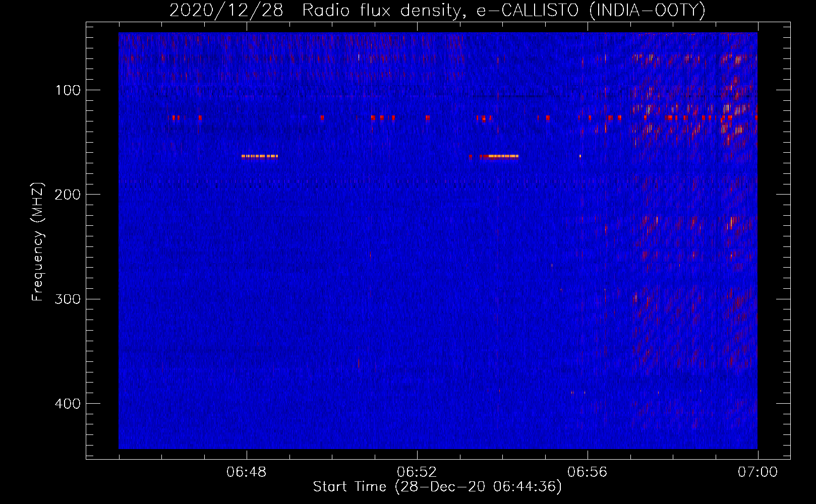Click the "Start Time (28-Dec-20 06:44:36)" label
This screenshot has width=816, height=504.
click(437, 487)
